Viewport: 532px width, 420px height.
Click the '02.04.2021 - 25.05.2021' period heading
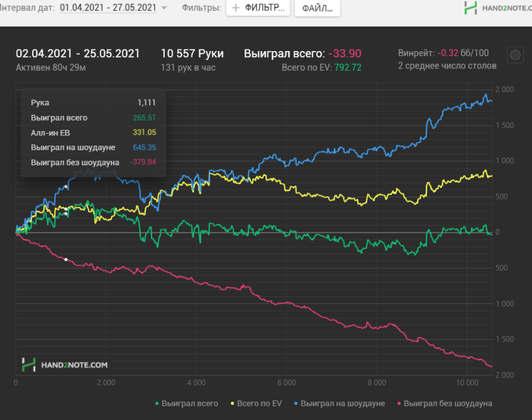coord(78,53)
